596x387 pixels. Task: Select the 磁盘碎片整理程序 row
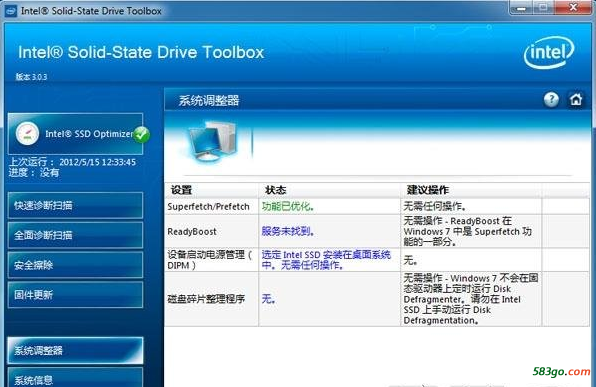tap(377, 299)
